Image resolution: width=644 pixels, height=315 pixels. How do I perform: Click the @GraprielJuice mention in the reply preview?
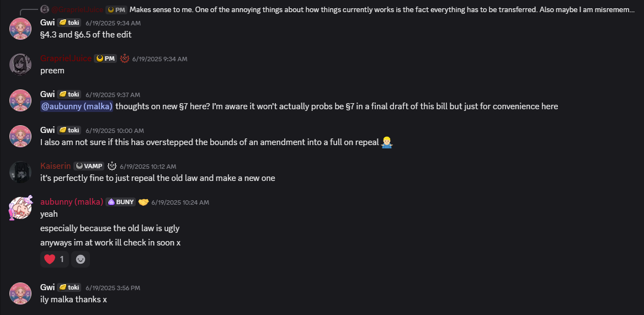pyautogui.click(x=78, y=9)
